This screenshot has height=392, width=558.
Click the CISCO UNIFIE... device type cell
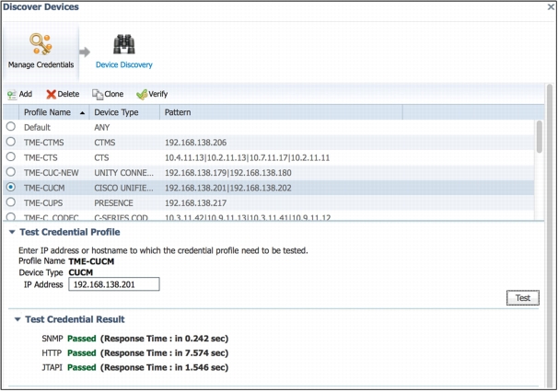pyautogui.click(x=123, y=188)
